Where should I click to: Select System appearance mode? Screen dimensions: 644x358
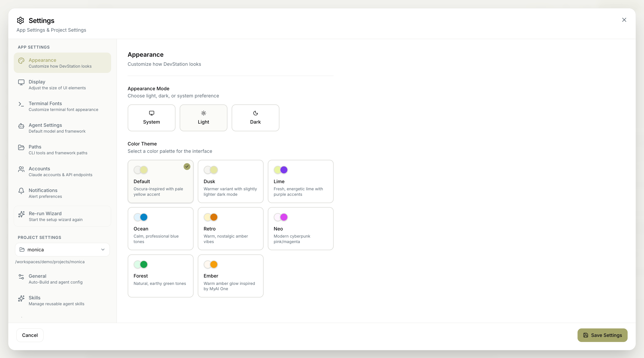click(x=152, y=118)
